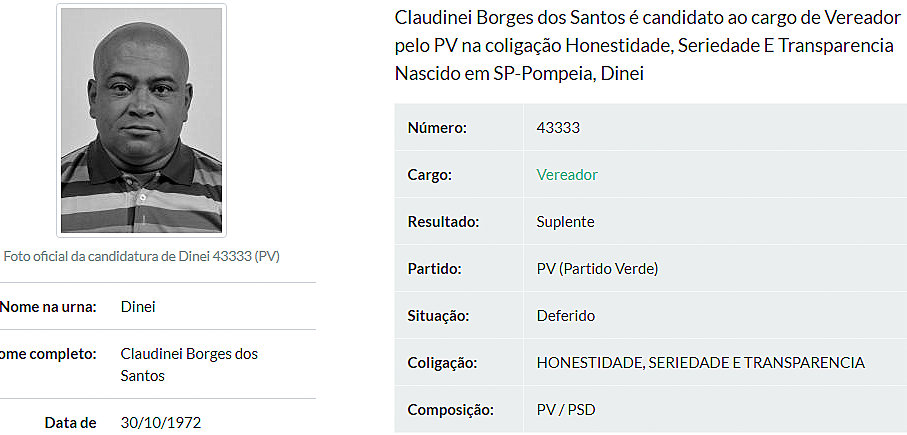Click the Partido row label
The height and width of the screenshot is (435, 907).
[x=436, y=269]
